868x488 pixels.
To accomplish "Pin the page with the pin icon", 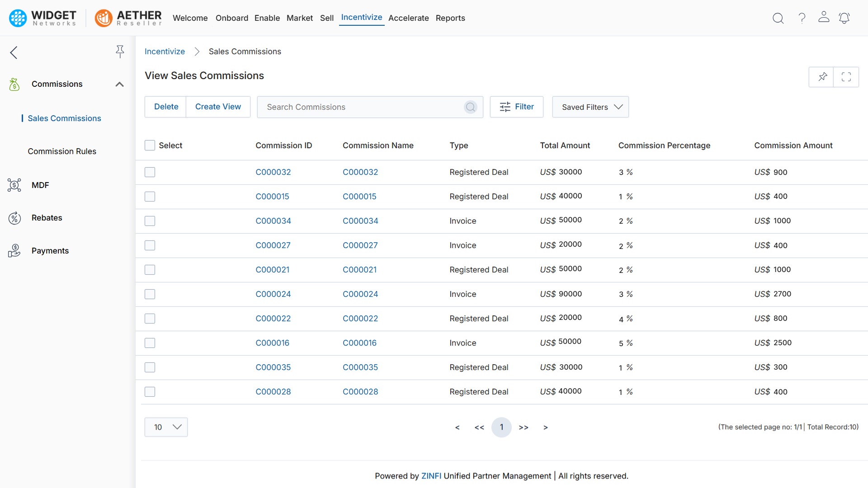I will [x=822, y=77].
